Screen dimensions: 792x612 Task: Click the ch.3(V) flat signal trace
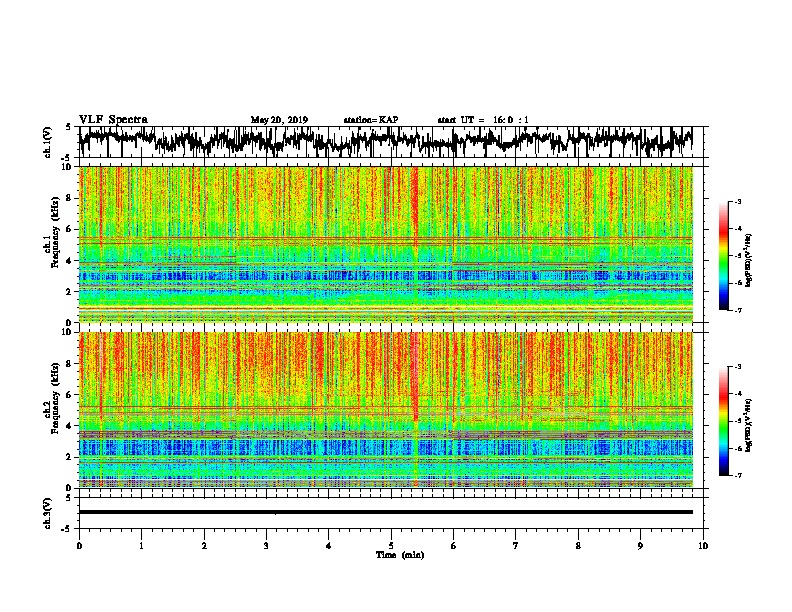pos(386,512)
